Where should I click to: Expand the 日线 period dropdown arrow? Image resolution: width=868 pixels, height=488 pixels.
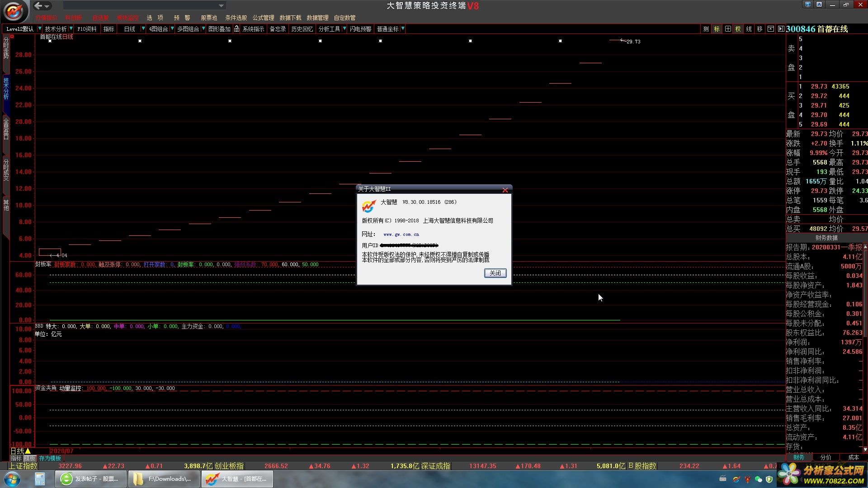tap(143, 29)
